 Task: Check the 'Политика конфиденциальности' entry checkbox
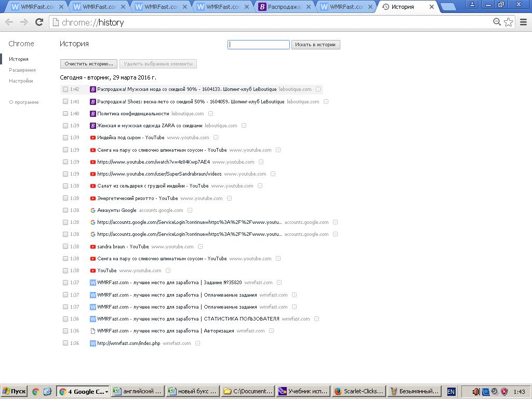pyautogui.click(x=65, y=114)
